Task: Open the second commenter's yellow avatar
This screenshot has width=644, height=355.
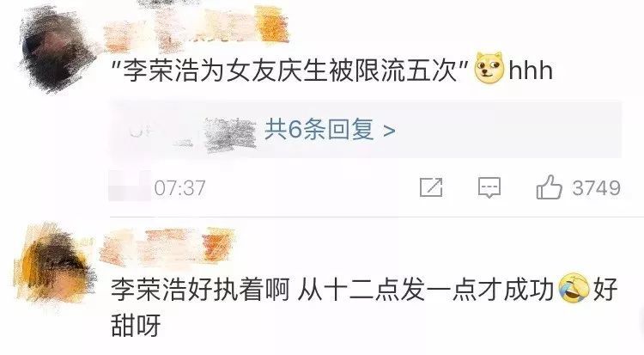Action: (x=53, y=263)
